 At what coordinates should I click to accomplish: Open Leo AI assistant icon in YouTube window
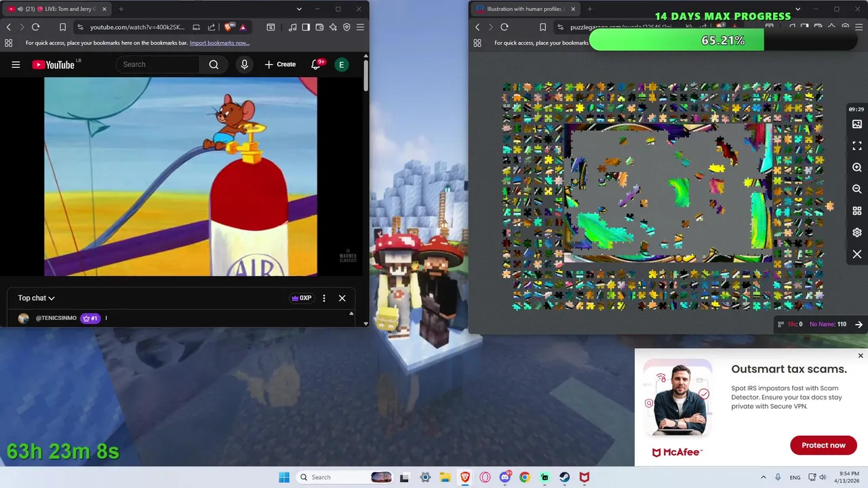(333, 27)
